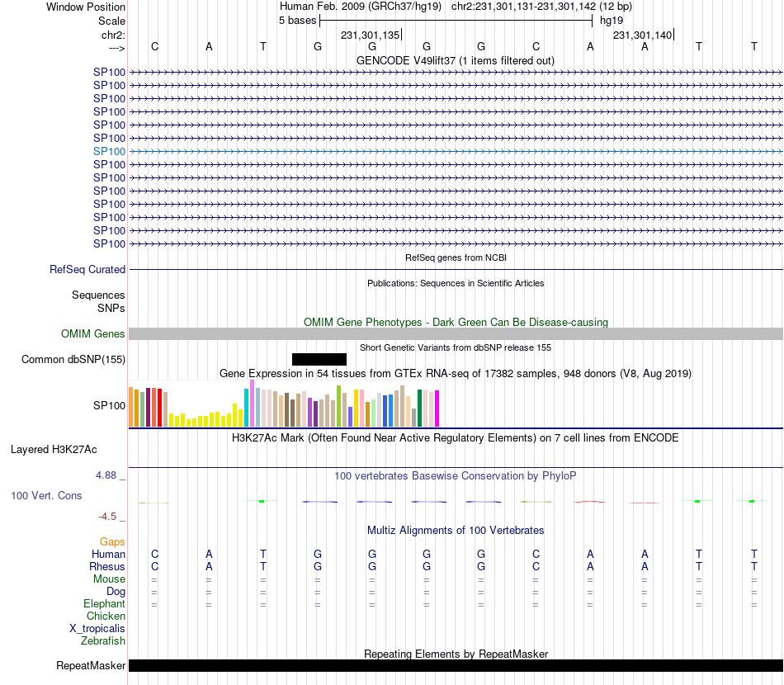Click the 5 bases scale bar label
784x685 pixels.
(x=297, y=21)
